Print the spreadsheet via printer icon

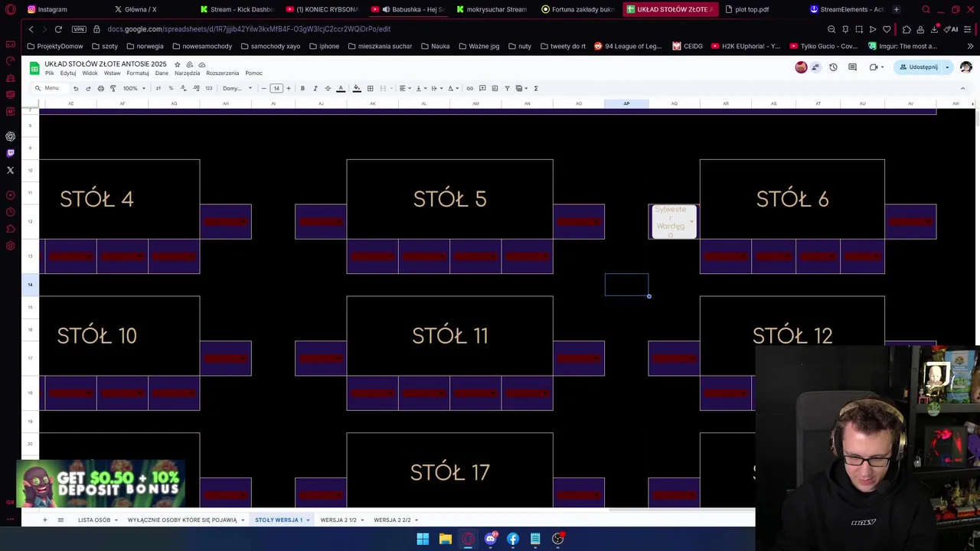point(100,88)
